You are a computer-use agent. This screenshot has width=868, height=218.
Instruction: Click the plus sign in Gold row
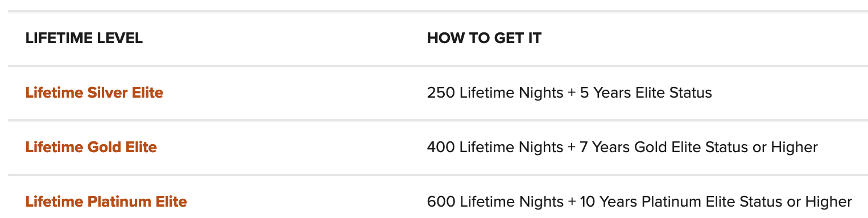[572, 147]
